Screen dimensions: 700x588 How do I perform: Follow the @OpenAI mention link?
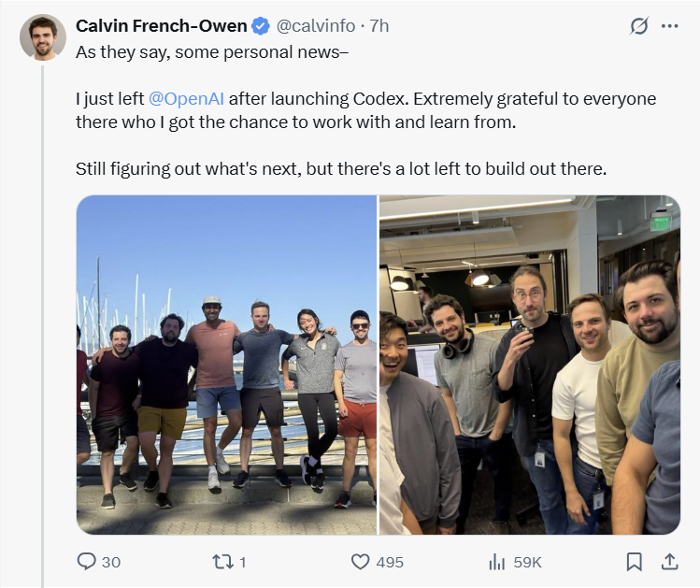click(187, 98)
